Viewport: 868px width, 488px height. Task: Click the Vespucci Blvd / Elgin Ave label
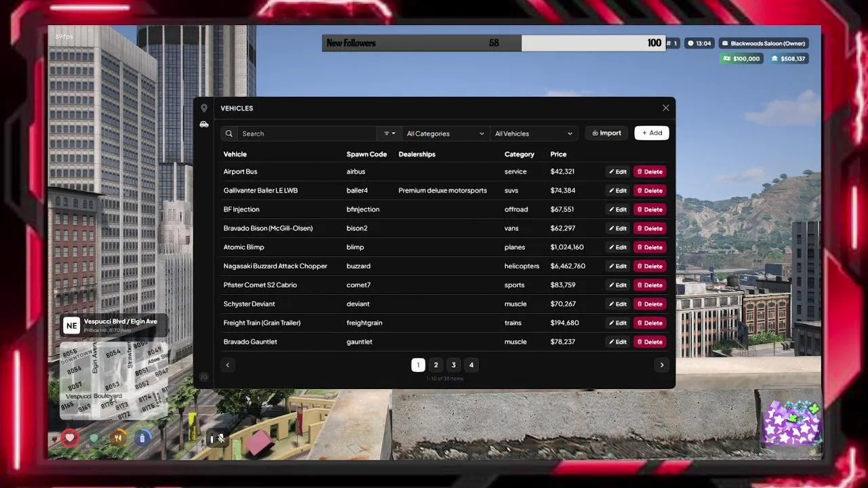(121, 321)
